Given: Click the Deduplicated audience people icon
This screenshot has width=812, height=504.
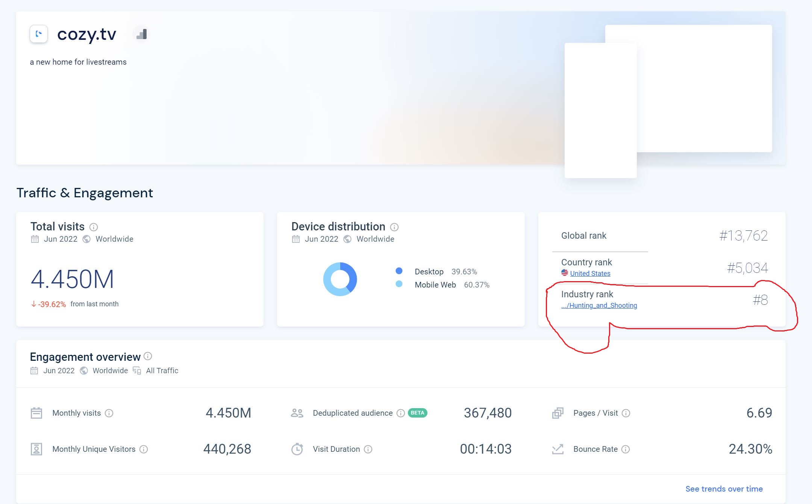Looking at the screenshot, I should (x=297, y=413).
